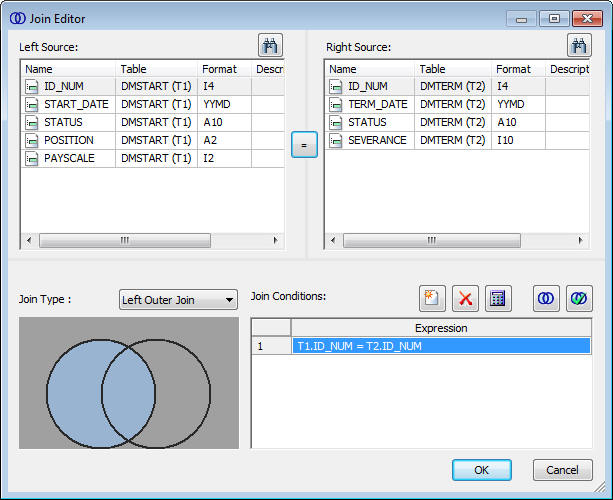
Task: Close the Join Editor window
Action: pos(587,19)
